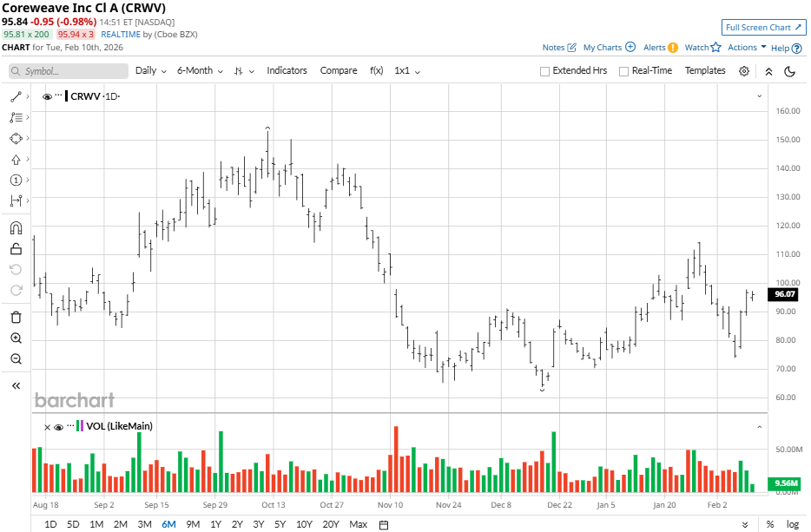Click the 96.07 current price label

tap(784, 294)
